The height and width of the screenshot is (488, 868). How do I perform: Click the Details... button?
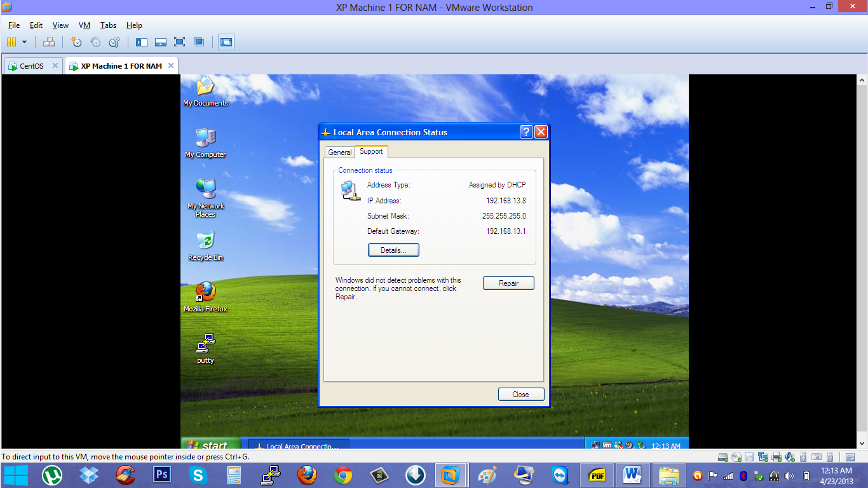393,250
